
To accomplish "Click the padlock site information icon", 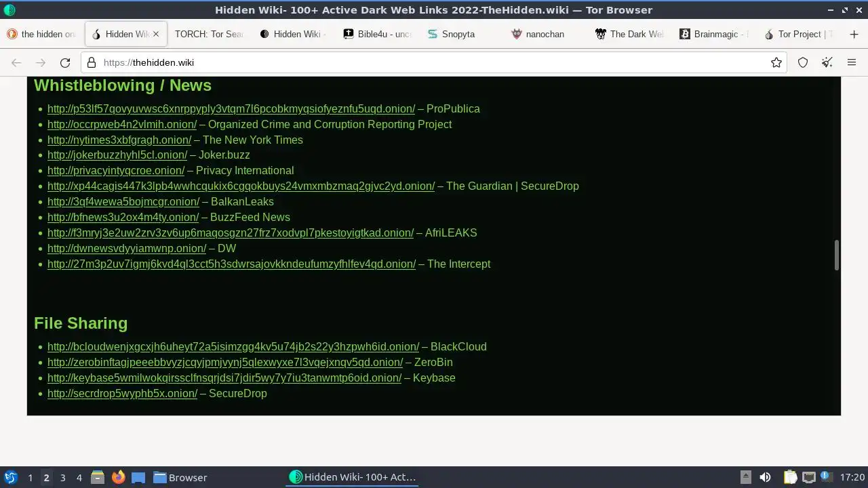I will (x=92, y=62).
